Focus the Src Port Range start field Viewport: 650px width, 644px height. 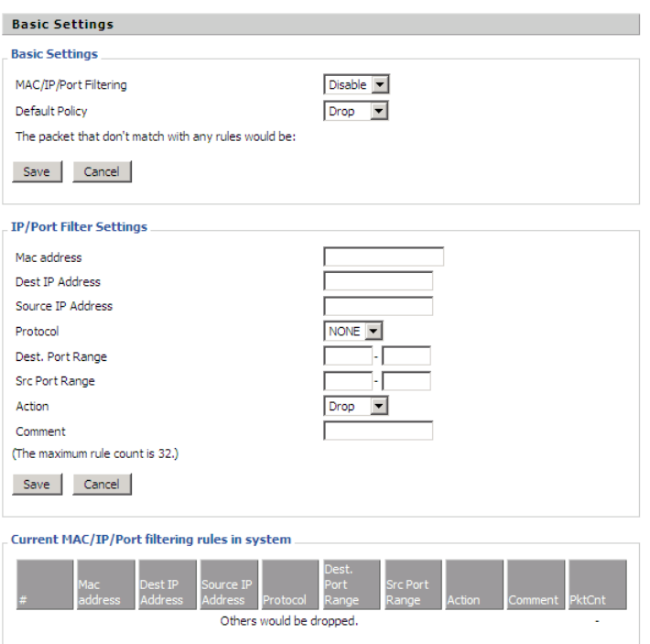(x=348, y=381)
